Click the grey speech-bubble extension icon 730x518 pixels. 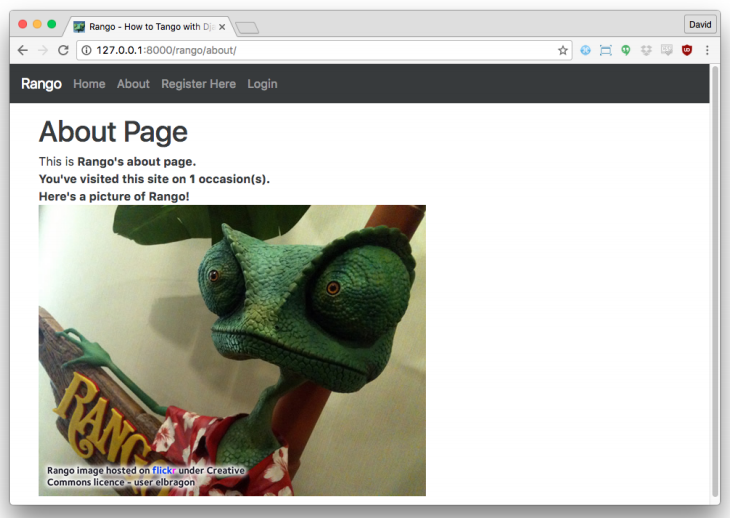click(667, 50)
